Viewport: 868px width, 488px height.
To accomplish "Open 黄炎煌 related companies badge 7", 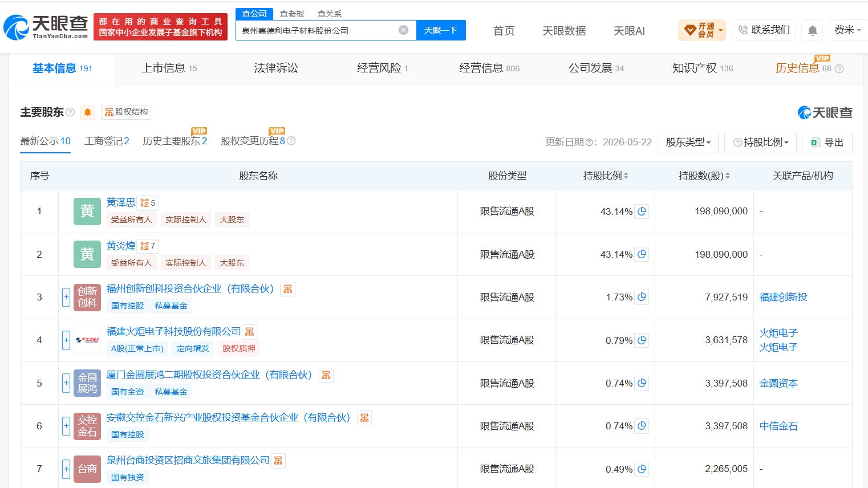I will click(148, 246).
